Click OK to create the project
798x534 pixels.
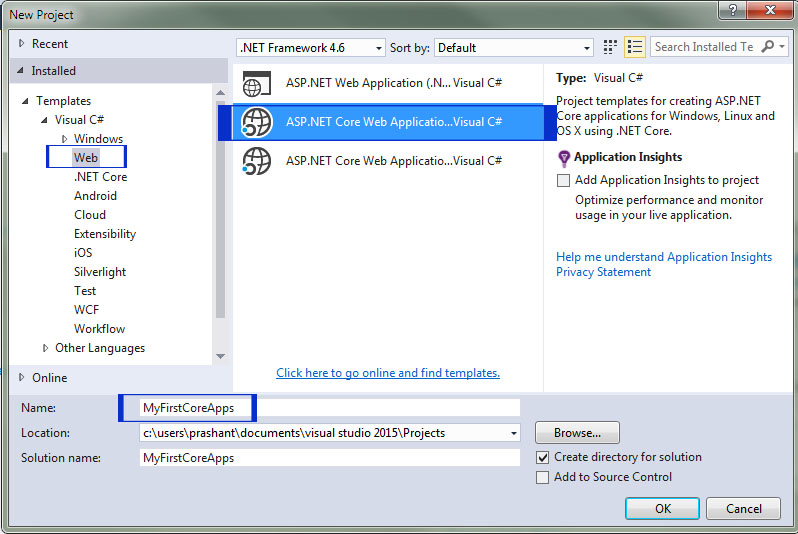tap(663, 509)
